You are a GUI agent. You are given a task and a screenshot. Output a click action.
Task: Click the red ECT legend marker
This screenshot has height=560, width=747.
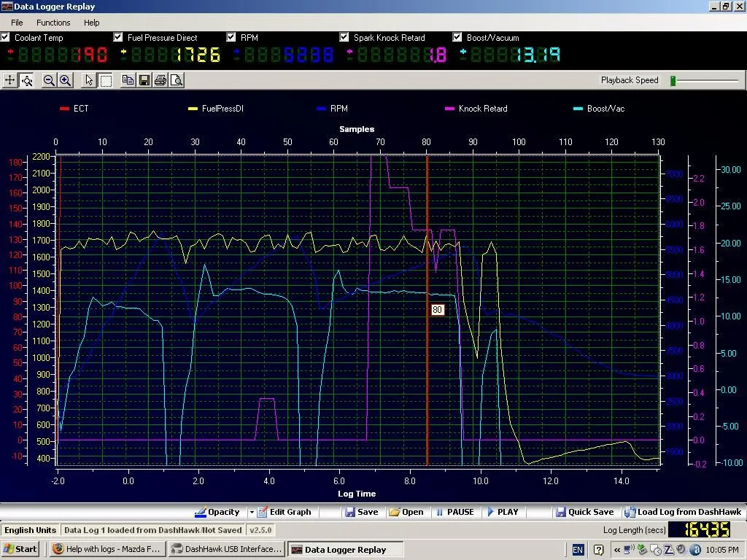point(64,109)
